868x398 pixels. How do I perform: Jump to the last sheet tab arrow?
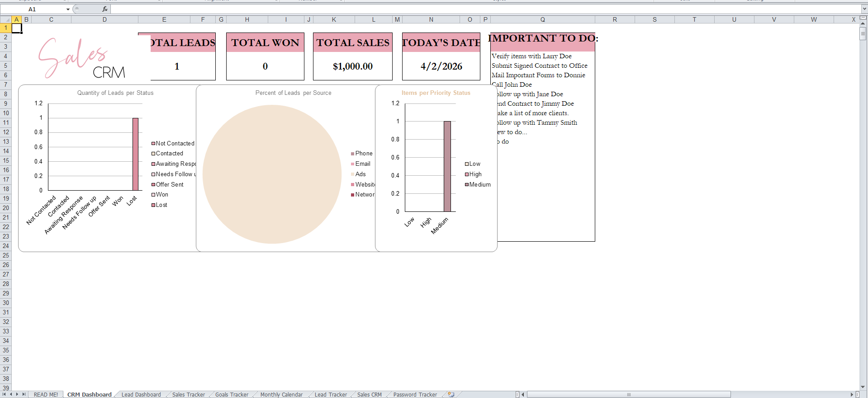pyautogui.click(x=24, y=394)
